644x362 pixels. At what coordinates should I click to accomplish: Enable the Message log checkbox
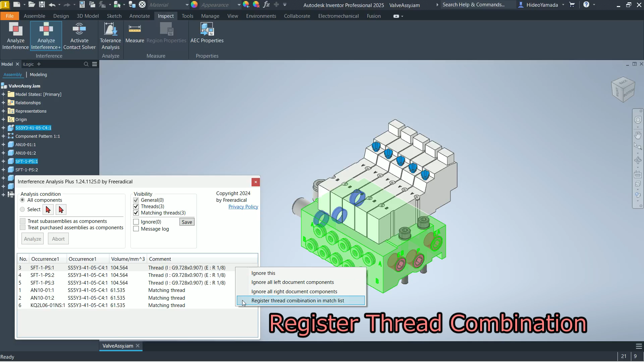coord(136,229)
